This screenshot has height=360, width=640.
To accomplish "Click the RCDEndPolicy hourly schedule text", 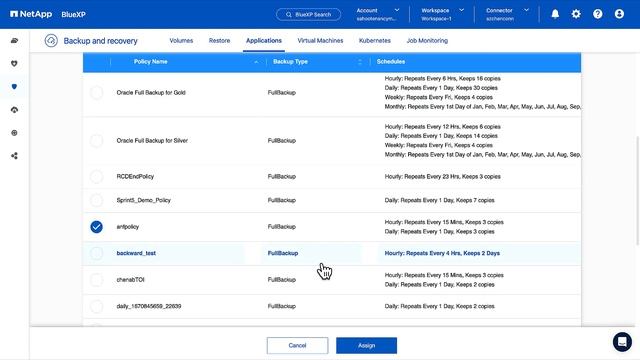I will point(442,176).
